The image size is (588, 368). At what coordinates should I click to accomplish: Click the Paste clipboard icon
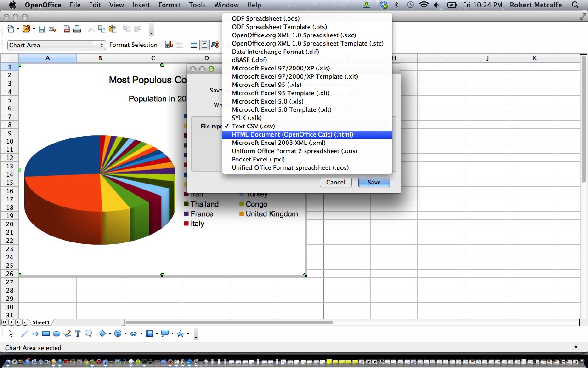[x=113, y=29]
